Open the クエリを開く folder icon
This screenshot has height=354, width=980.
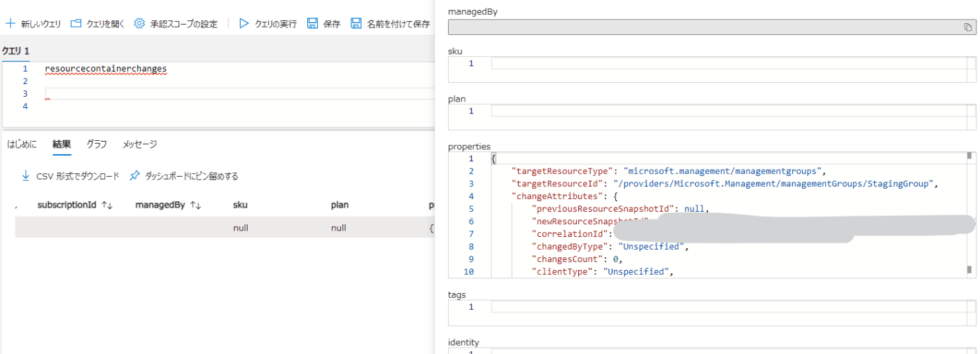point(76,24)
